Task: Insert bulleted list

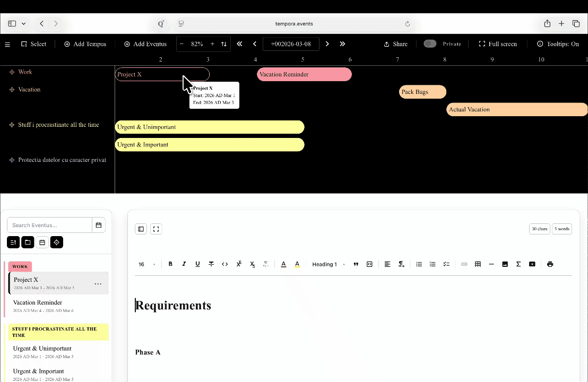Action: pyautogui.click(x=419, y=264)
